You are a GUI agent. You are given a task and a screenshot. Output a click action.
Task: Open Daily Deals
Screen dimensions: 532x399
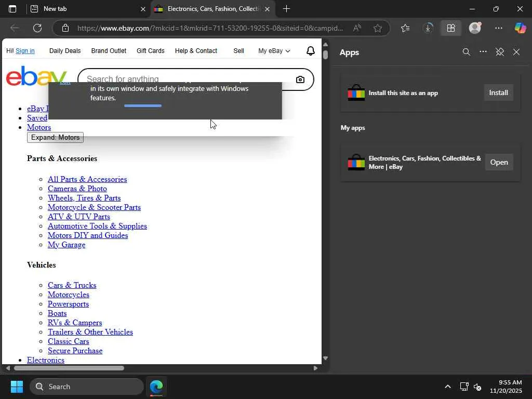click(65, 51)
